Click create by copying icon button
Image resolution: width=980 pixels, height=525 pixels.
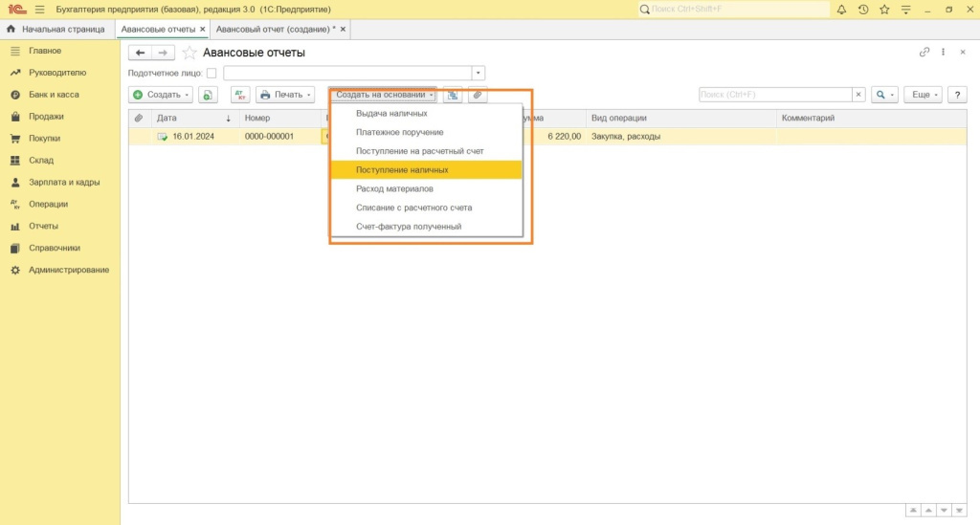(x=209, y=95)
